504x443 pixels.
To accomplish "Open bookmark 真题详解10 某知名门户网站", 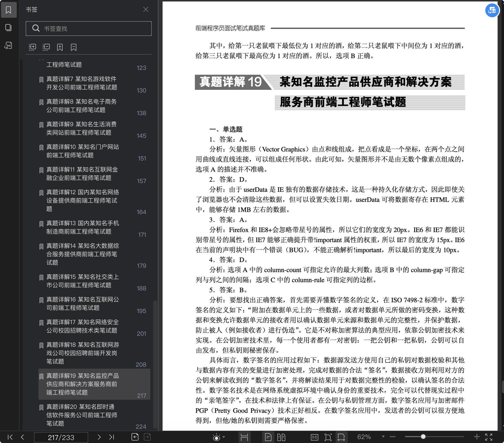I will (94, 151).
